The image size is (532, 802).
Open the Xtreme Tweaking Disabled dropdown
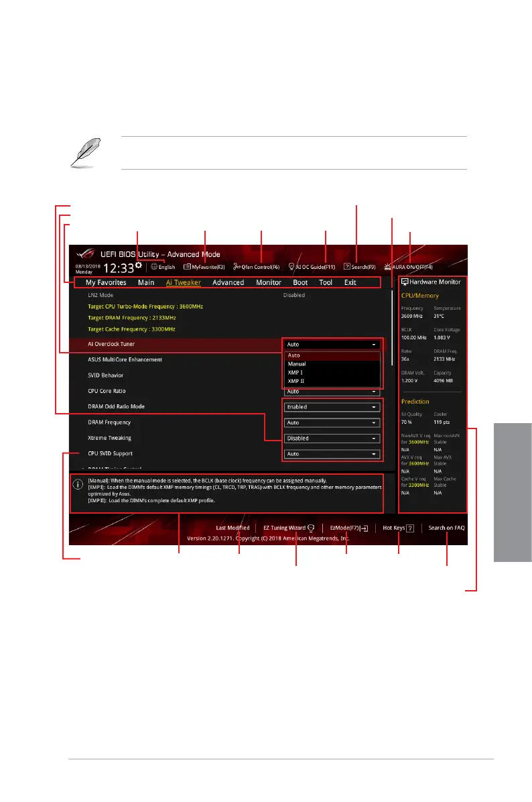pos(332,439)
